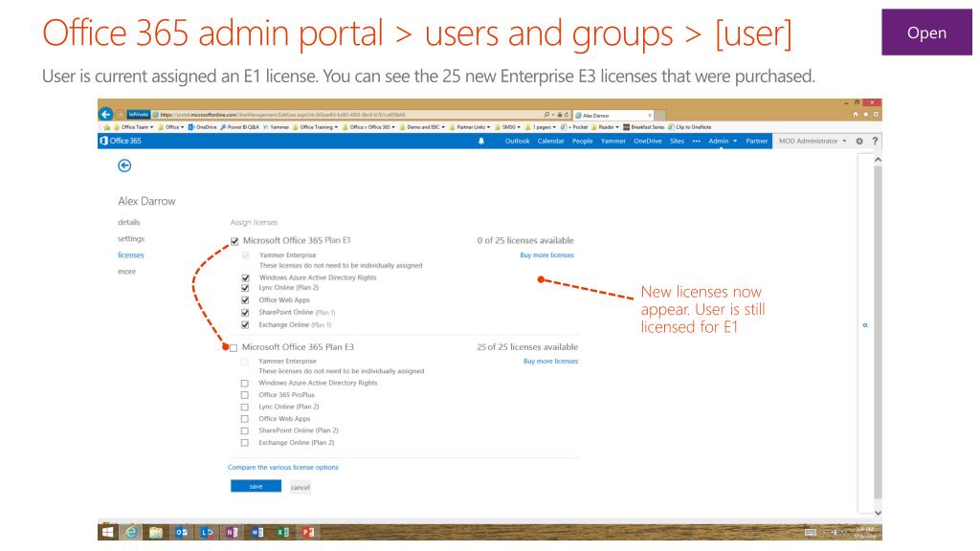Image resolution: width=980 pixels, height=551 pixels.
Task: Open the Office Team favorites folder dropdown
Action: click(134, 127)
